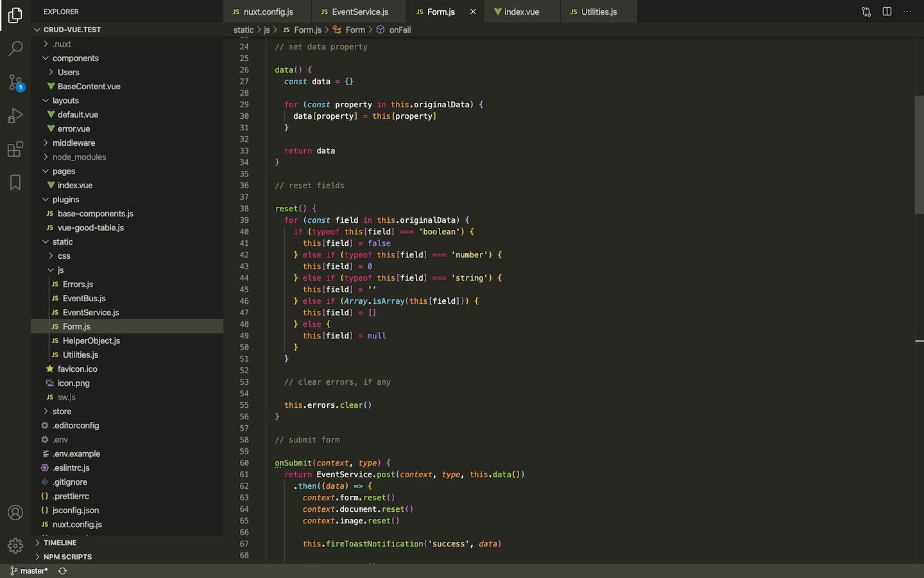The height and width of the screenshot is (578, 924).
Task: Click the synchronize changes status icon
Action: [62, 571]
